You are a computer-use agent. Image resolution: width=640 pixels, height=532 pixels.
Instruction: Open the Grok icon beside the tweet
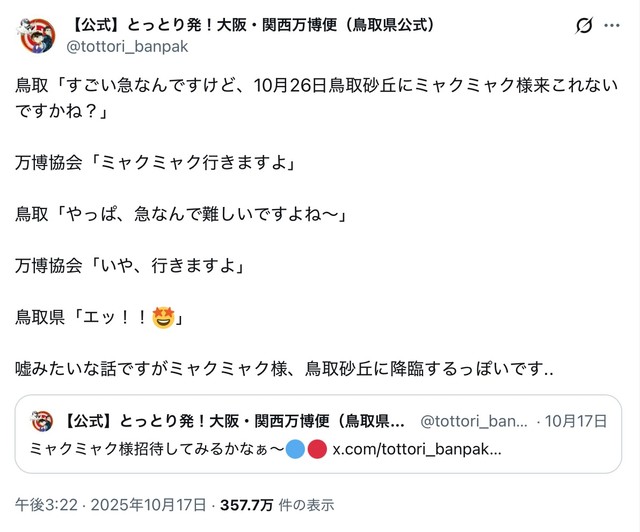coord(584,27)
